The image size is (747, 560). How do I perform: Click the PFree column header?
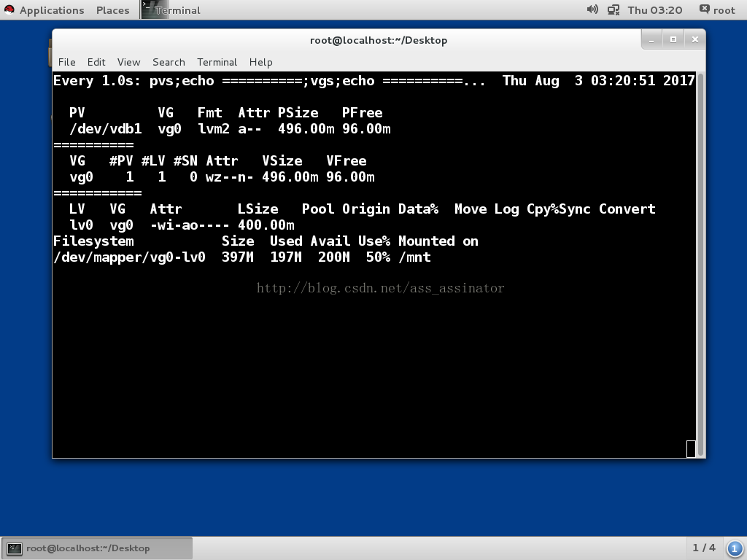click(x=362, y=113)
